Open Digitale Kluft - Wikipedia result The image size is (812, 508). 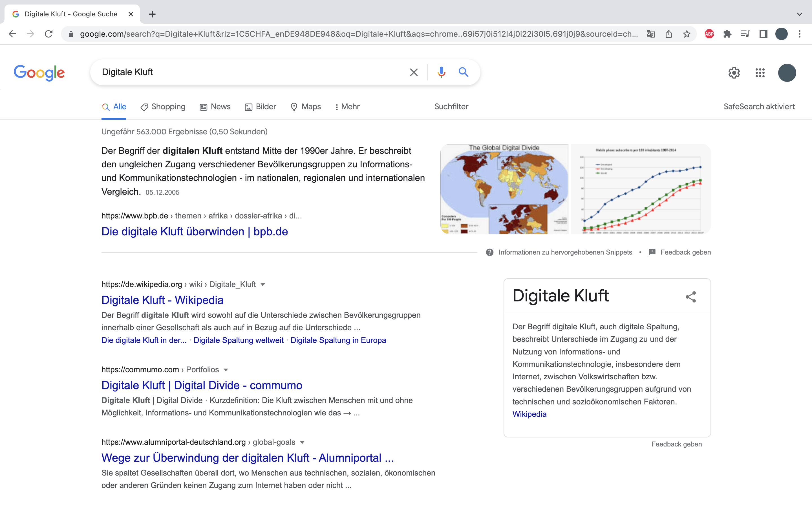tap(162, 300)
